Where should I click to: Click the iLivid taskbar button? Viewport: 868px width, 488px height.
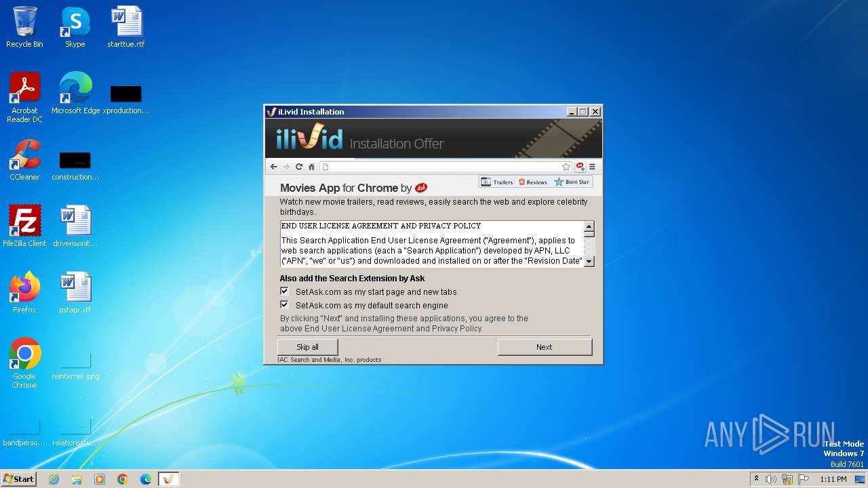169,479
